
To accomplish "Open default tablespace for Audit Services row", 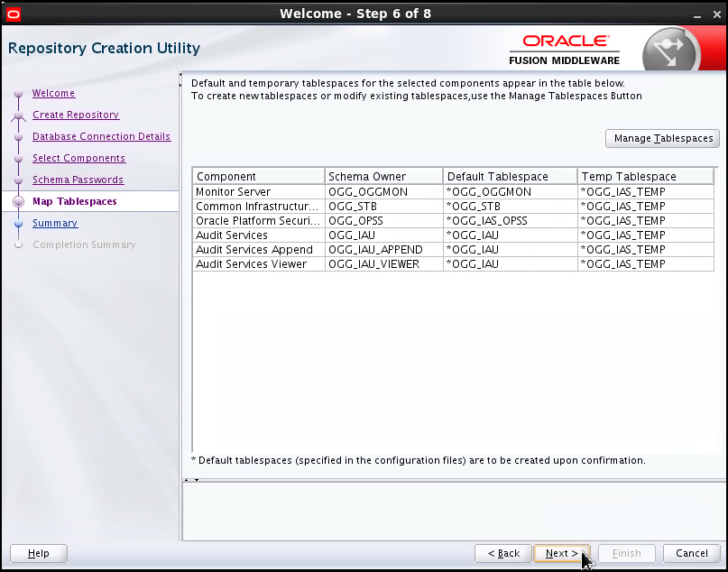I will point(511,235).
